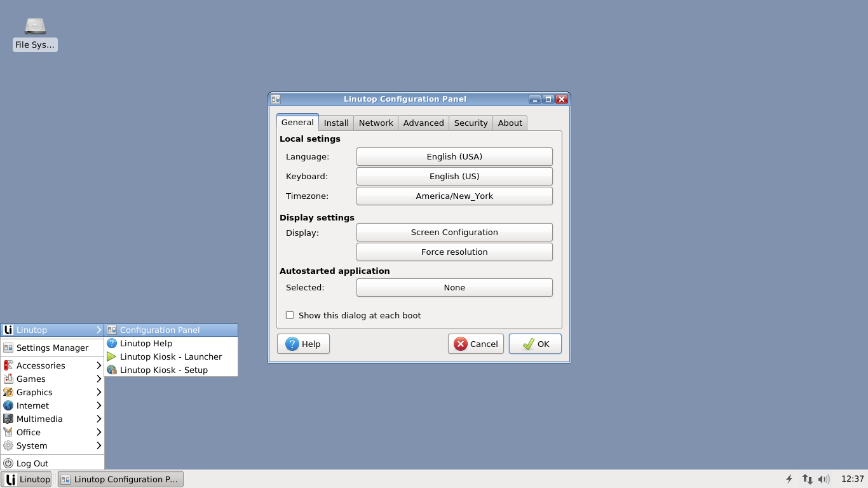The width and height of the screenshot is (868, 488).
Task: Click the Linutop logo in the start menu
Action: point(8,330)
